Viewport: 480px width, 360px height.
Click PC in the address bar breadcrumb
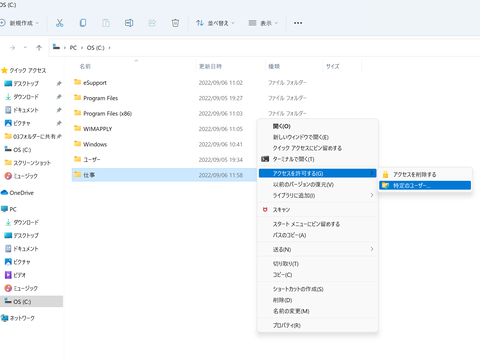73,48
